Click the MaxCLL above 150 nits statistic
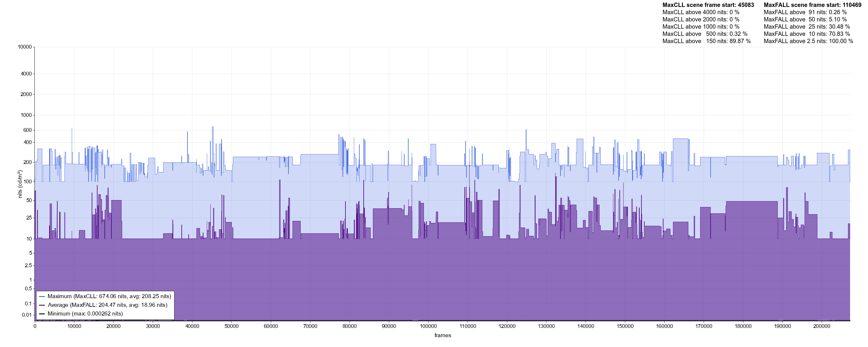 coord(707,41)
